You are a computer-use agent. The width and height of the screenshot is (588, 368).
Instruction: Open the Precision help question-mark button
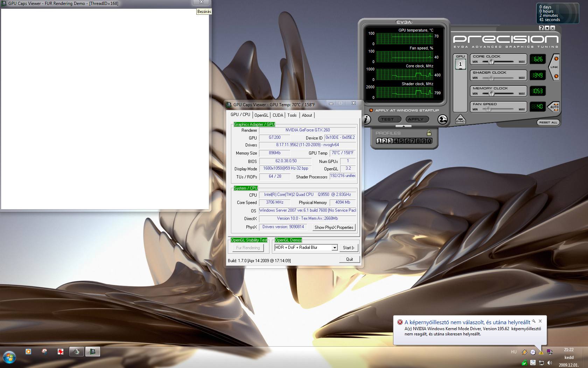click(541, 28)
